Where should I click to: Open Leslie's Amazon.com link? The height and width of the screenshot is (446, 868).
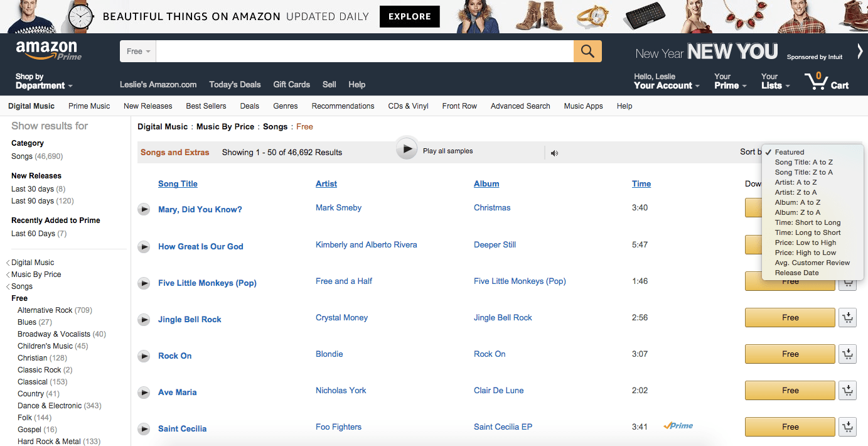158,84
